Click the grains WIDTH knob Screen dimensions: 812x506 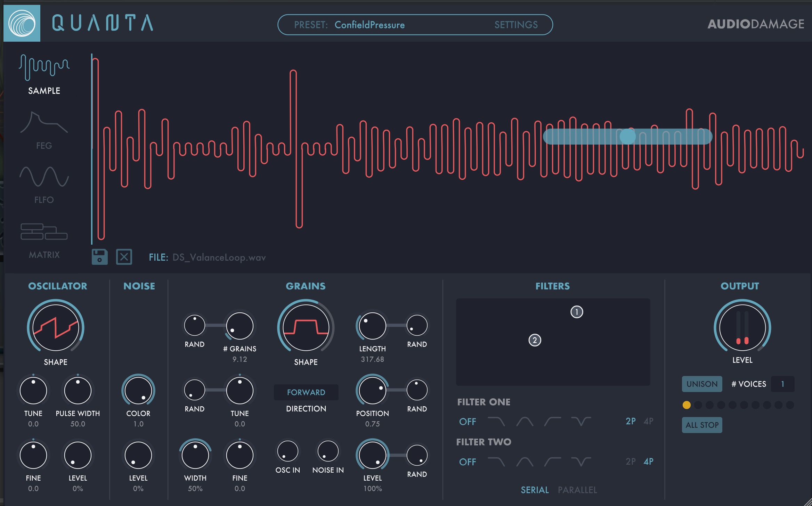[x=195, y=455]
